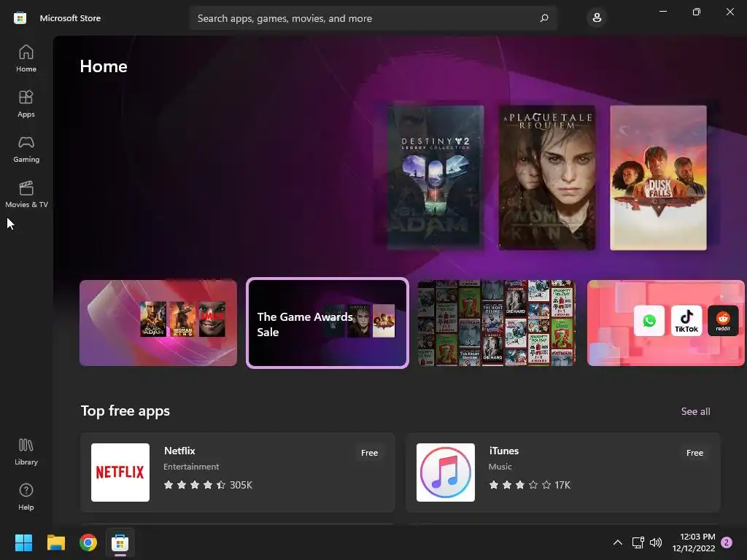Open the As Dusk Falls cover

pos(659,178)
